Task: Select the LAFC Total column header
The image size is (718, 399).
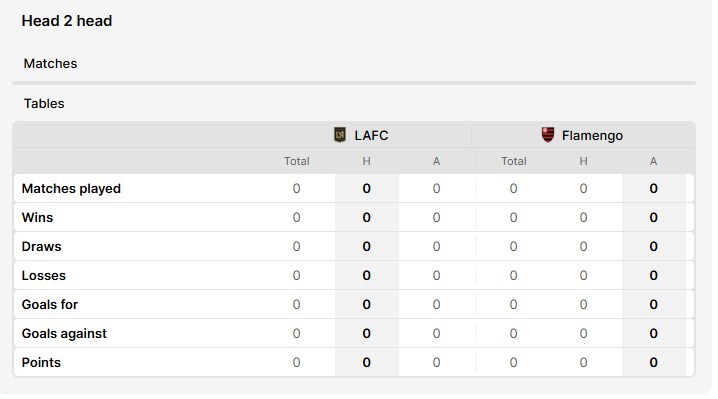Action: point(297,161)
